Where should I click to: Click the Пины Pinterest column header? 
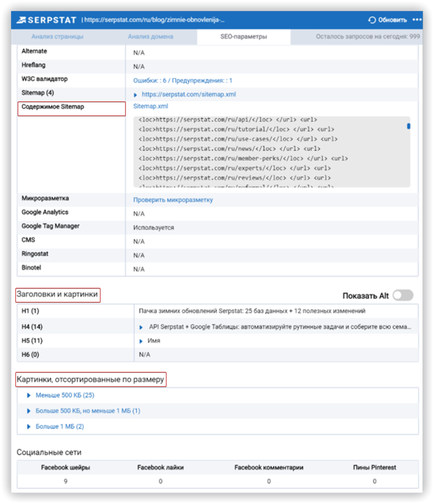click(x=374, y=467)
